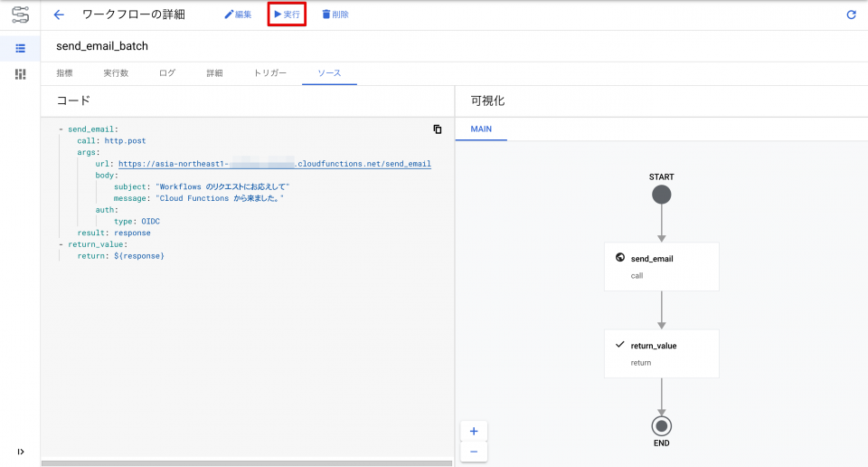Go back using the left arrow
Viewport: 868px width, 467px height.
[59, 15]
